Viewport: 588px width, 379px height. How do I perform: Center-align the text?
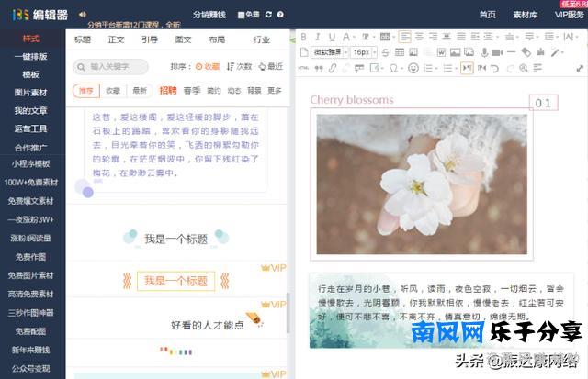[x=419, y=37]
